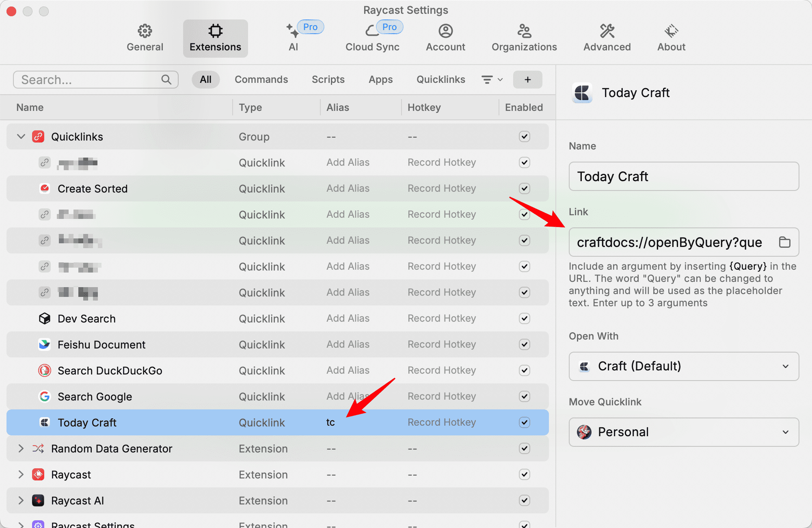The width and height of the screenshot is (812, 528).
Task: Click the Name field containing Today Craft
Action: coord(684,176)
